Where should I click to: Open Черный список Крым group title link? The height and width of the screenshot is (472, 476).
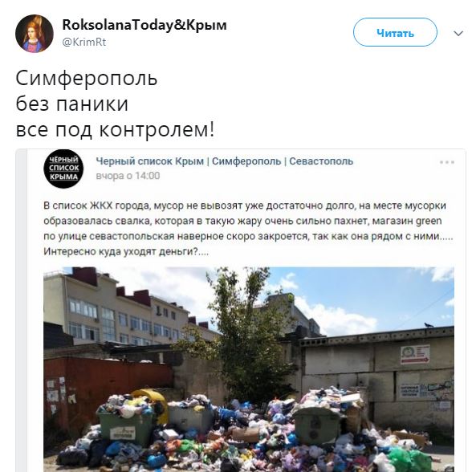[224, 161]
